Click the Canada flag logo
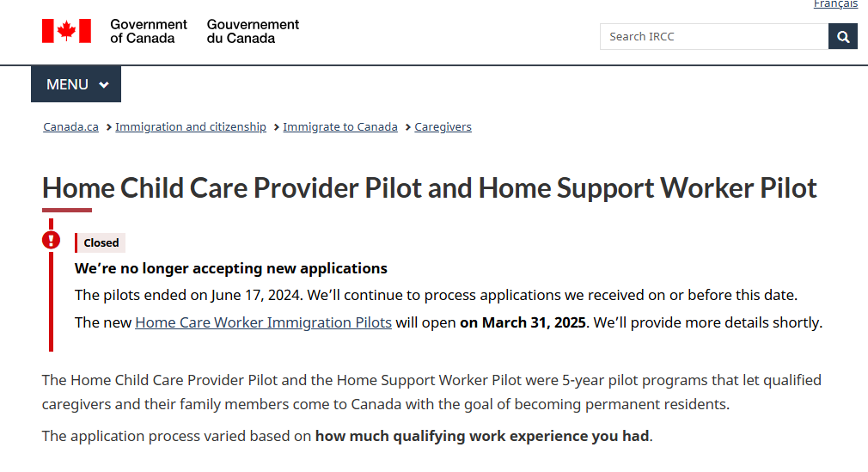This screenshot has width=868, height=472. [66, 32]
